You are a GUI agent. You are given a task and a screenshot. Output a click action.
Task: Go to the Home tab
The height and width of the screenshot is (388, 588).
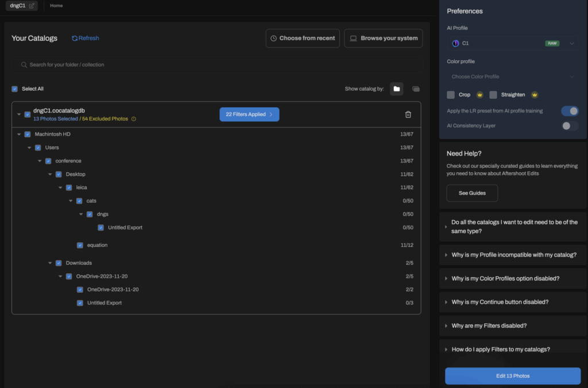click(x=56, y=6)
